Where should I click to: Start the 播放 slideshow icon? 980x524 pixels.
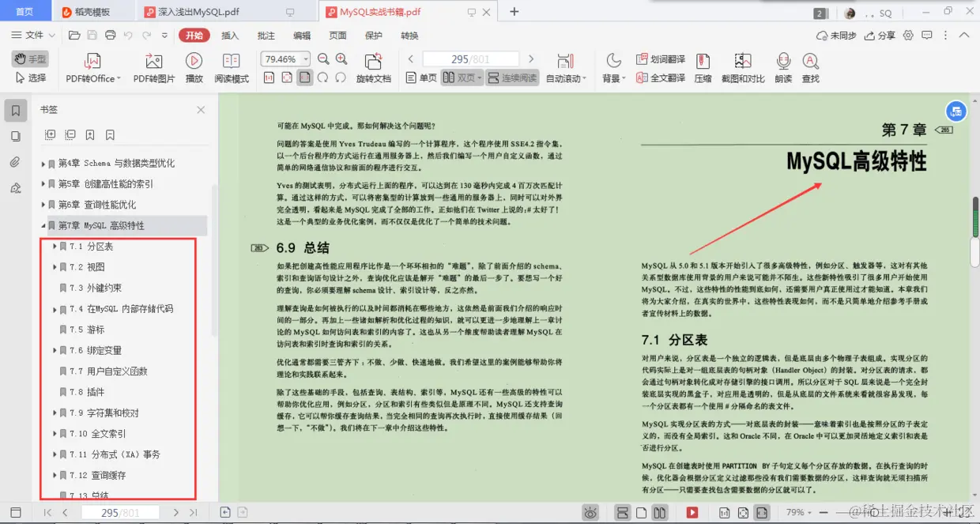[194, 61]
